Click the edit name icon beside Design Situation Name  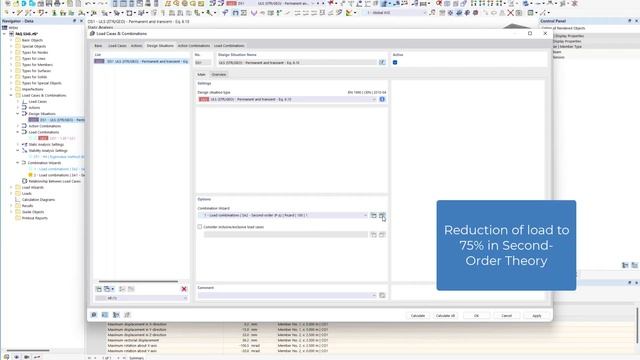pos(382,62)
